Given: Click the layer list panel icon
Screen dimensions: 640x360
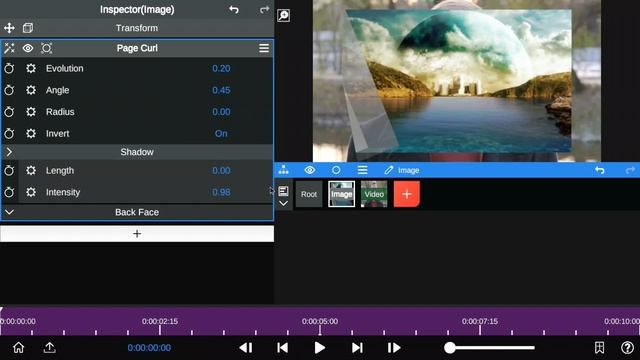Looking at the screenshot, I should [x=283, y=191].
